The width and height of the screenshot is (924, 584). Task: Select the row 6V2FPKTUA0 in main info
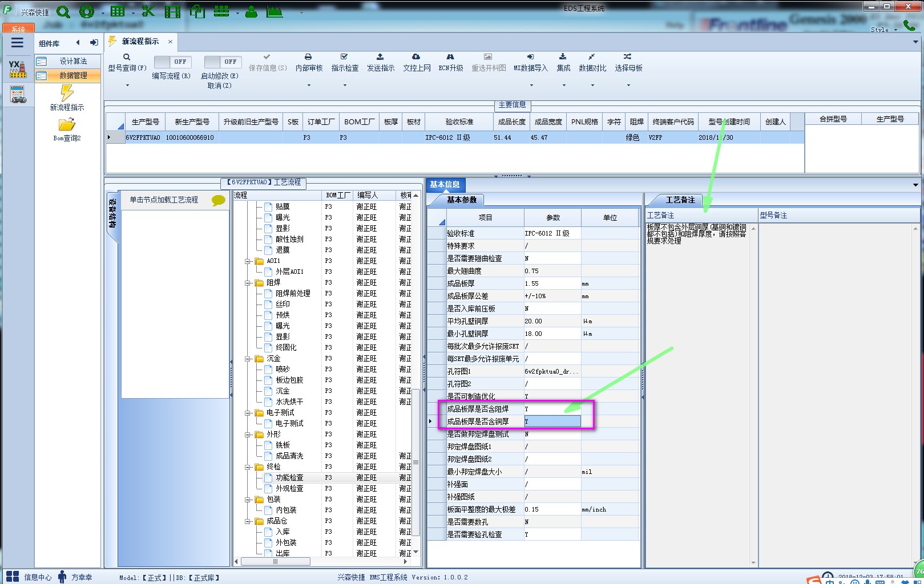[455, 137]
